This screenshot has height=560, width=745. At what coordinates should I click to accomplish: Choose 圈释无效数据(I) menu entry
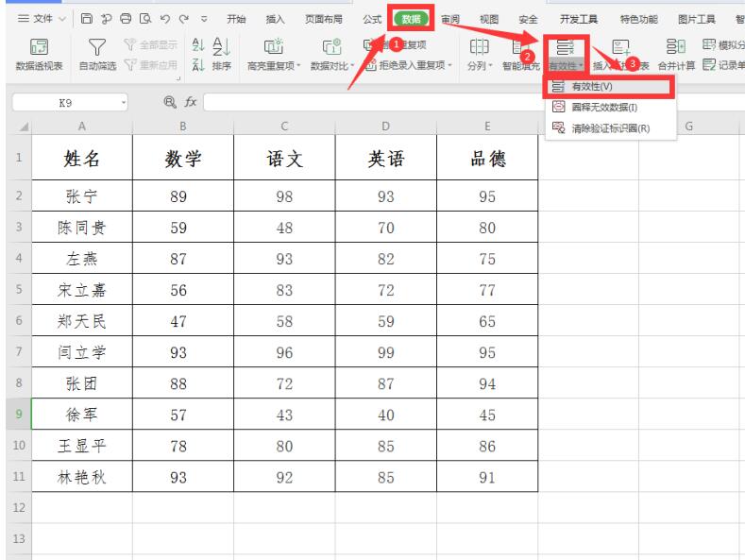(x=610, y=107)
